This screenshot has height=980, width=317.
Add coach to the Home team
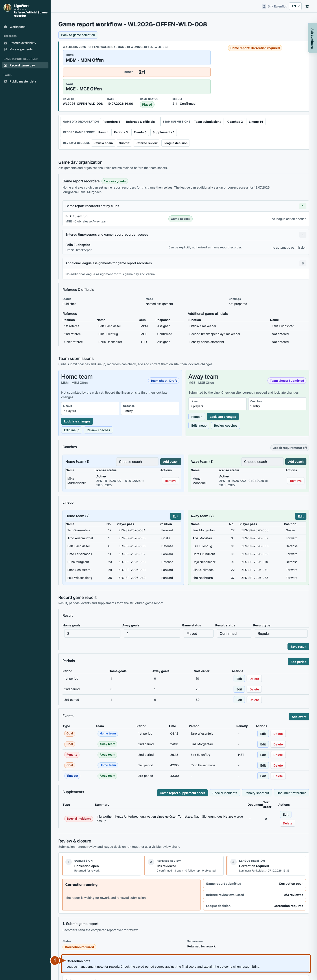pos(170,461)
